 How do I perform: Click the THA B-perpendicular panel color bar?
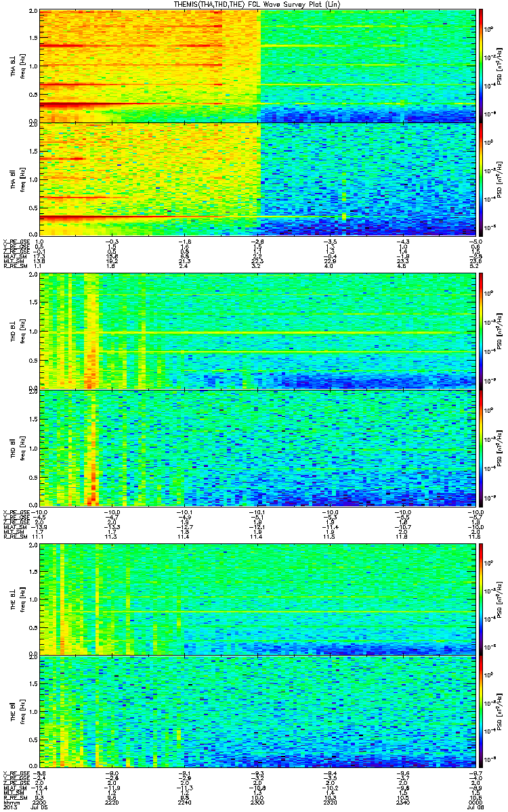[481, 64]
